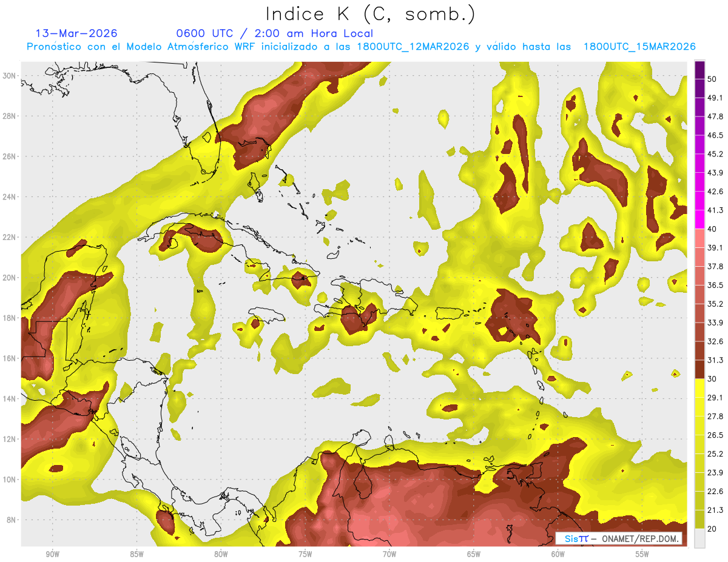Click the 16N latitude axis label
Image resolution: width=728 pixels, height=562 pixels.
point(10,358)
